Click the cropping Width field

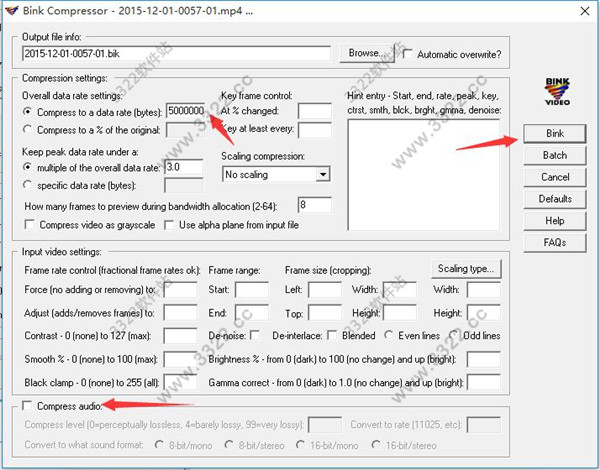(x=400, y=290)
